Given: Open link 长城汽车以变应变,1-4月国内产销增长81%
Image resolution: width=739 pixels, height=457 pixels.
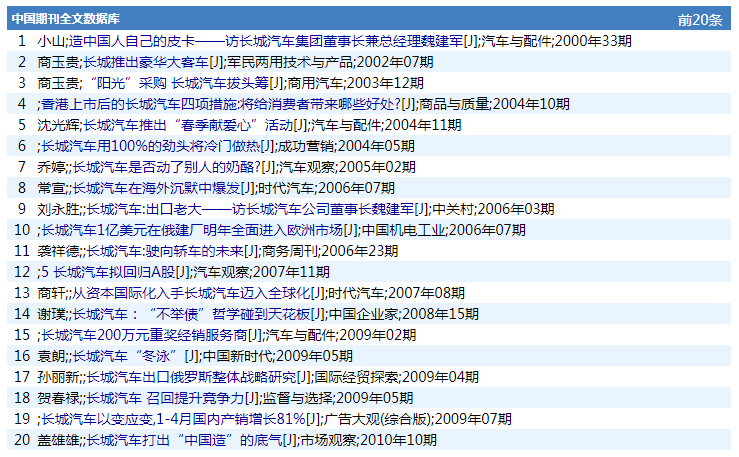Looking at the screenshot, I should tap(173, 419).
